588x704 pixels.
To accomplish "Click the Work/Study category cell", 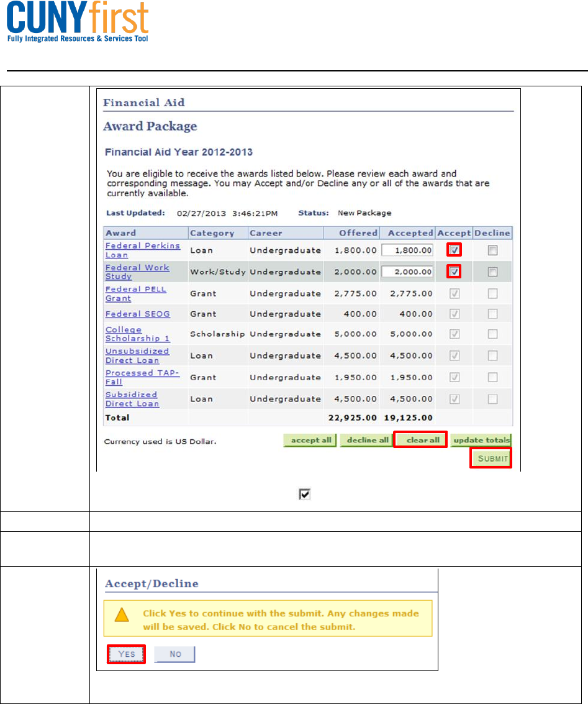I will click(218, 272).
